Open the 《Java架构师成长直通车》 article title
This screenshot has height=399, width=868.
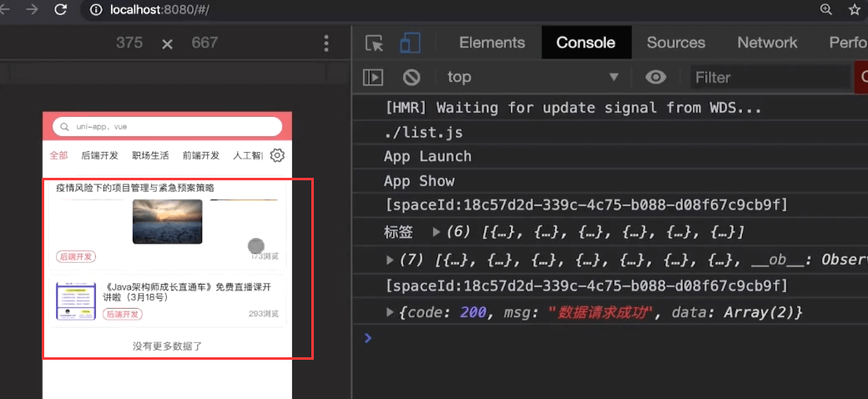[x=187, y=292]
